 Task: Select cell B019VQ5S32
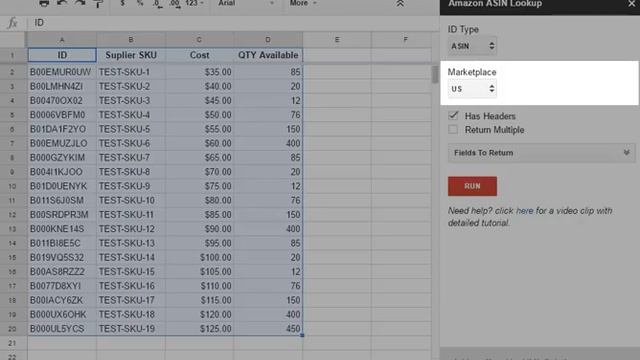pyautogui.click(x=62, y=258)
